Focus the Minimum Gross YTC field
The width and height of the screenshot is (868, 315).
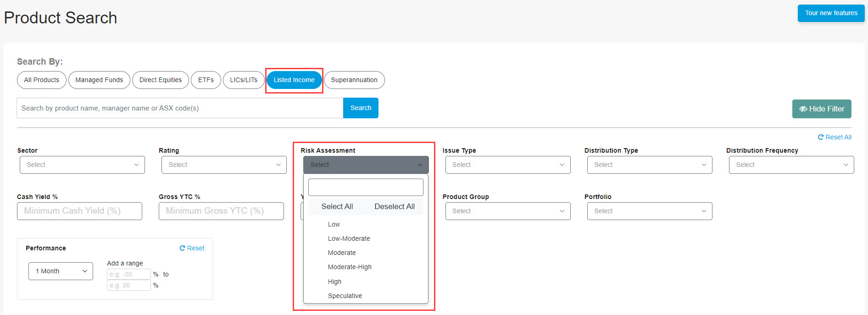tap(221, 211)
